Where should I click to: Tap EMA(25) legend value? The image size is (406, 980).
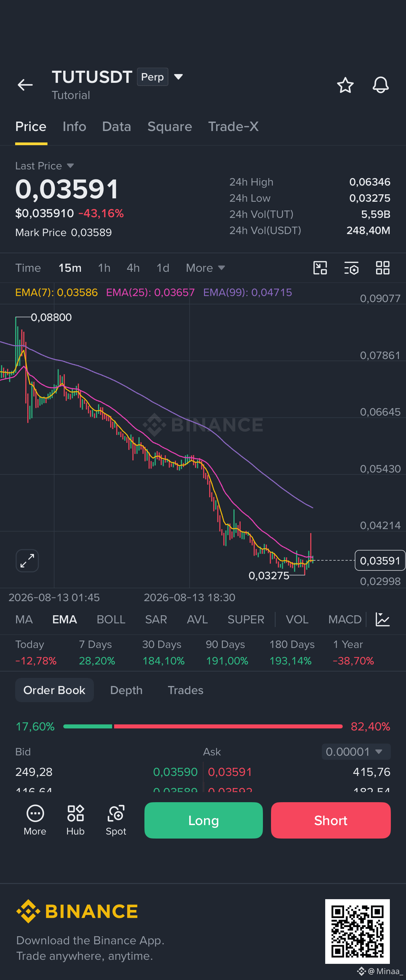coord(150,292)
